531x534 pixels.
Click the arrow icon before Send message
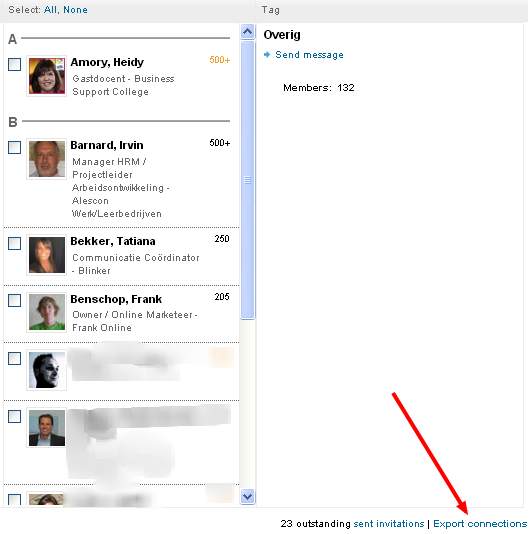(x=267, y=54)
